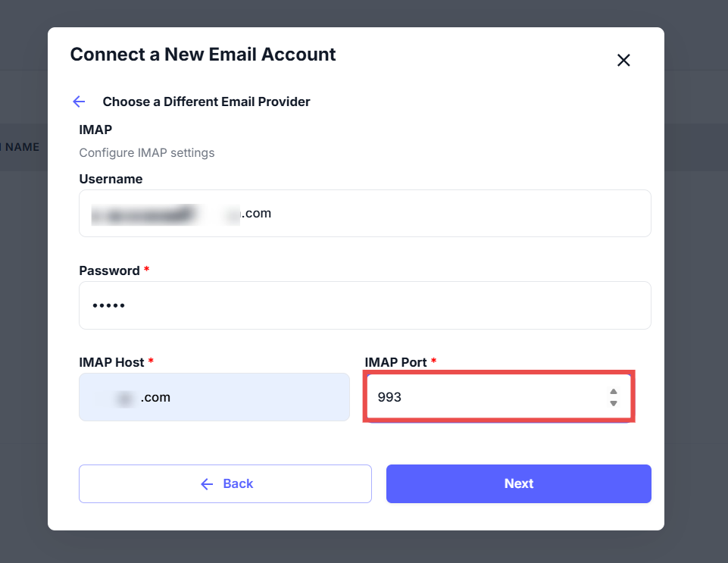The height and width of the screenshot is (563, 728).
Task: Click the NAME column header behind dialog
Action: 21,147
